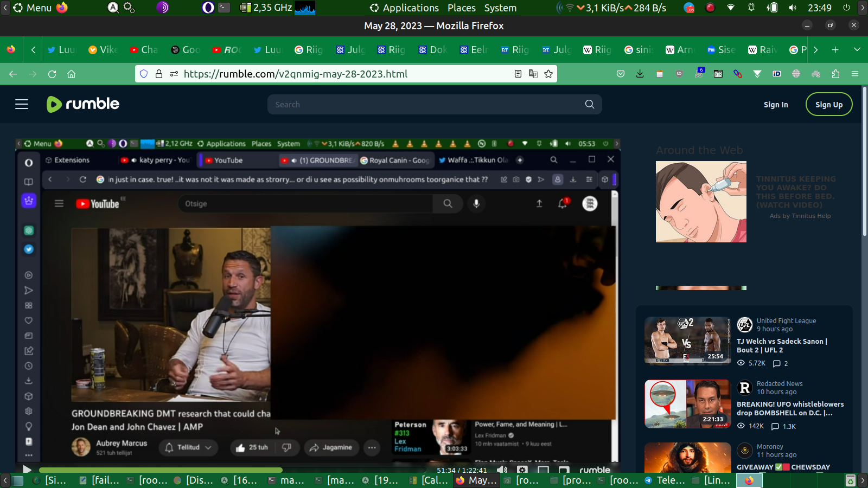Screen dimensions: 868x488
Task: Visit the United Fight League channel
Action: coord(786,320)
